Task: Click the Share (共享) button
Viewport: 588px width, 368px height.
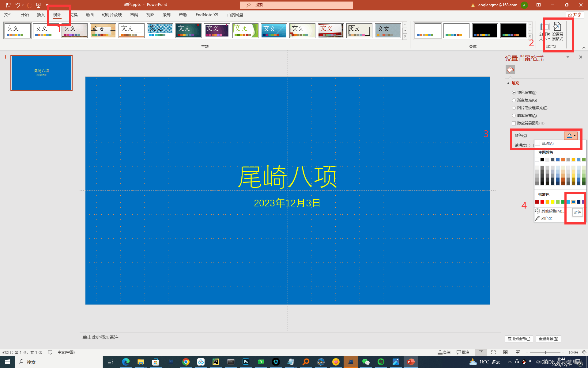Action: pyautogui.click(x=575, y=15)
